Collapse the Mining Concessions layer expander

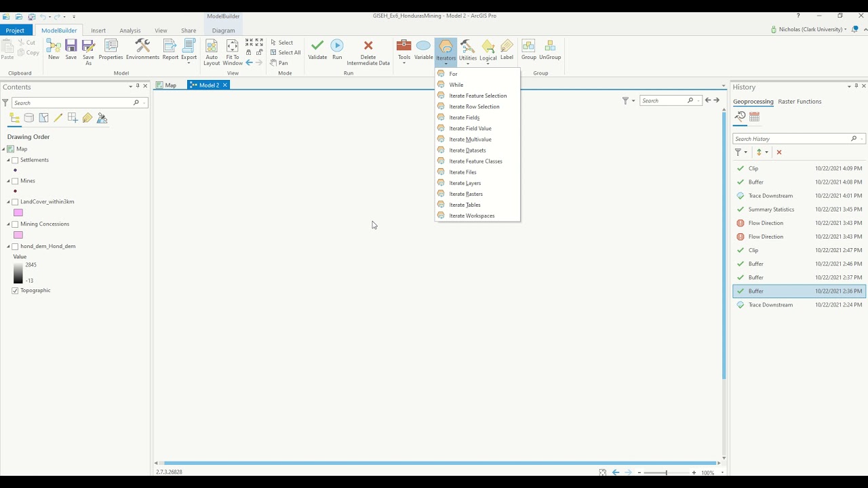point(9,224)
